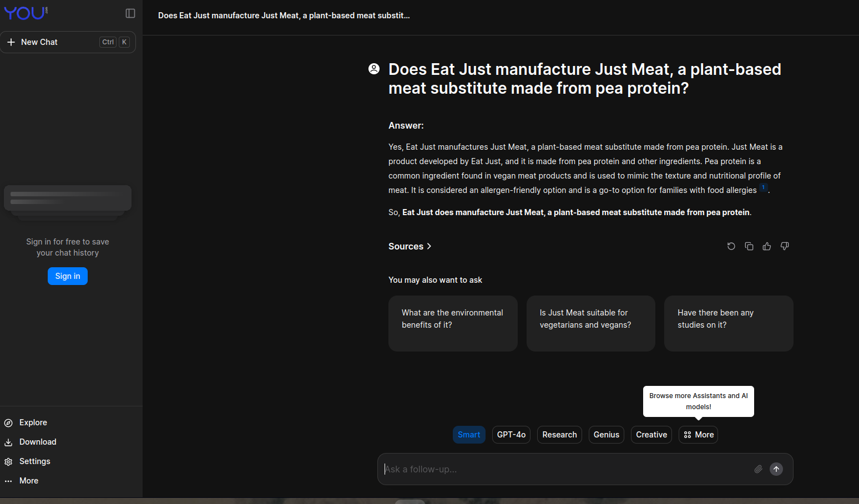The image size is (859, 504).
Task: Click citation number 1 in the answer
Action: point(764,187)
